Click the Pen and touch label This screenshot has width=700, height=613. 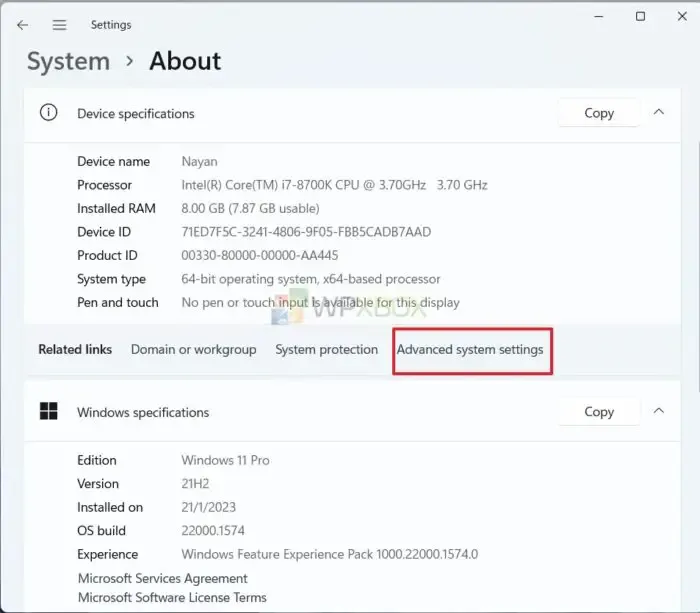tap(117, 303)
